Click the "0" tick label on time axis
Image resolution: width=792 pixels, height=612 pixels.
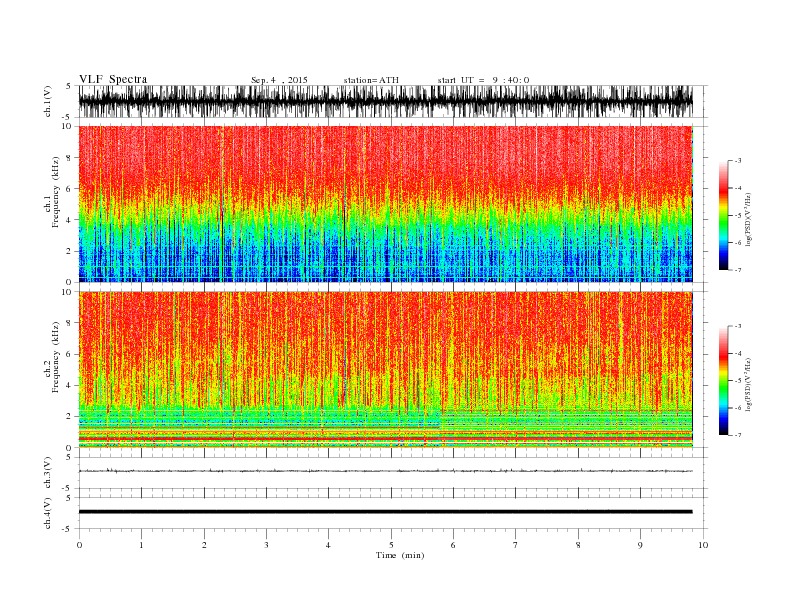pyautogui.click(x=79, y=545)
